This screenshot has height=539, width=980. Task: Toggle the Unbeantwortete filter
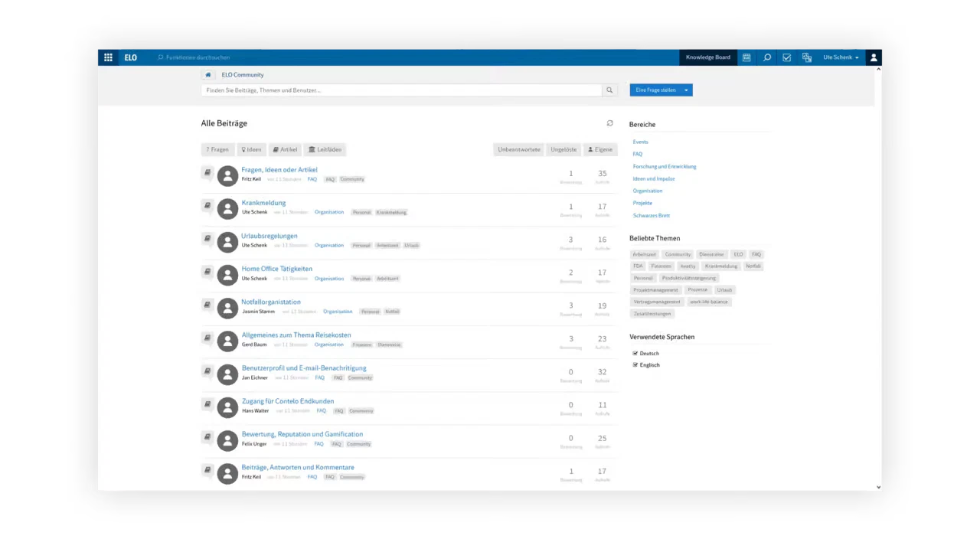point(518,149)
